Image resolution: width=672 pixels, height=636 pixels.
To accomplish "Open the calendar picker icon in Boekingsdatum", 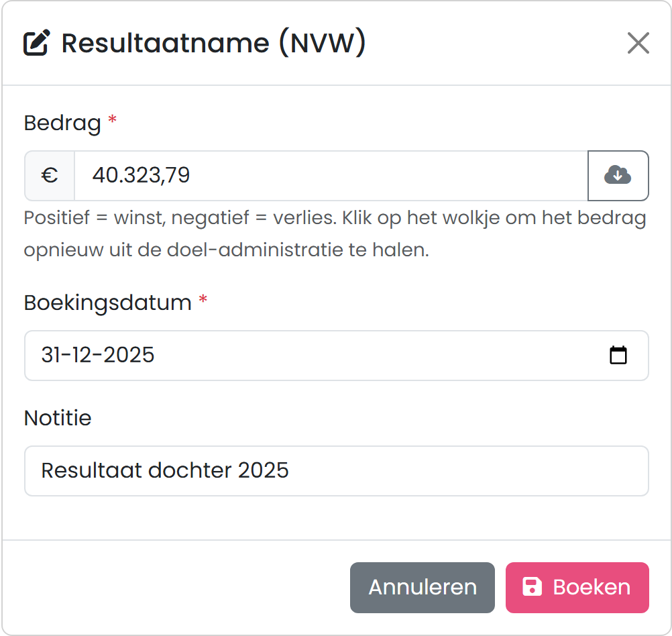I will 618,355.
